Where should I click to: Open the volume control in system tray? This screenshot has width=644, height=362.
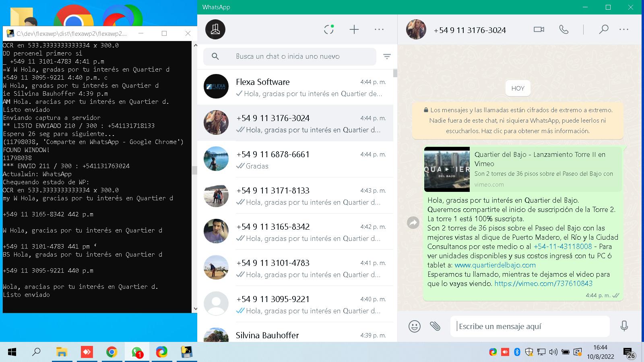click(x=553, y=352)
